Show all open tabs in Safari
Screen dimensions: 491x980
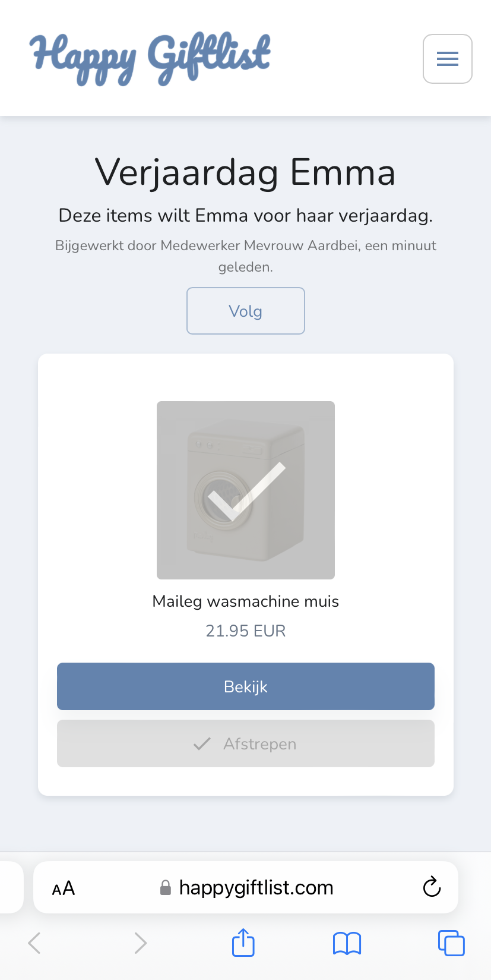(451, 943)
